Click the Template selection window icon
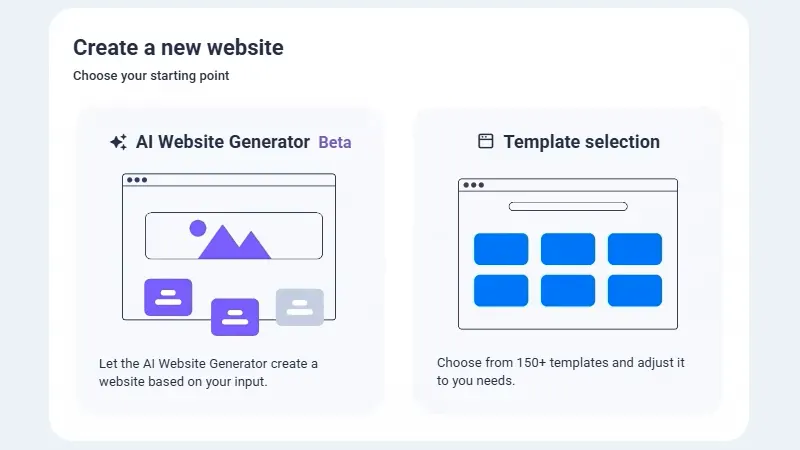800x450 pixels. 486,142
